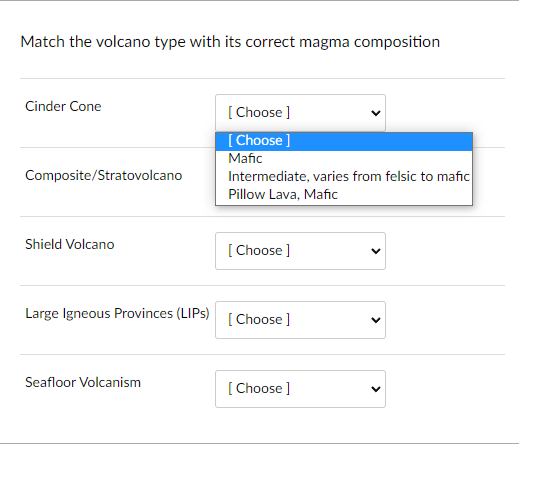Choose "Intermediate, varies from felsic to mafic" option

(344, 176)
